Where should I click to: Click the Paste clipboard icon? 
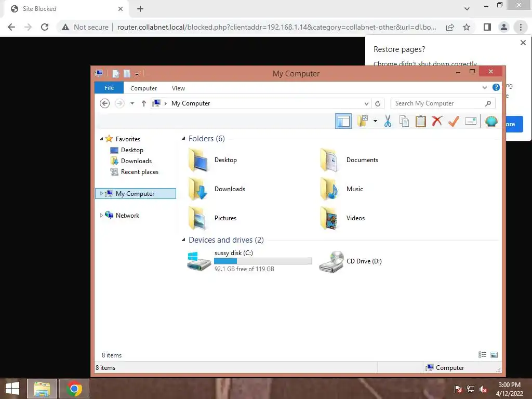(421, 121)
